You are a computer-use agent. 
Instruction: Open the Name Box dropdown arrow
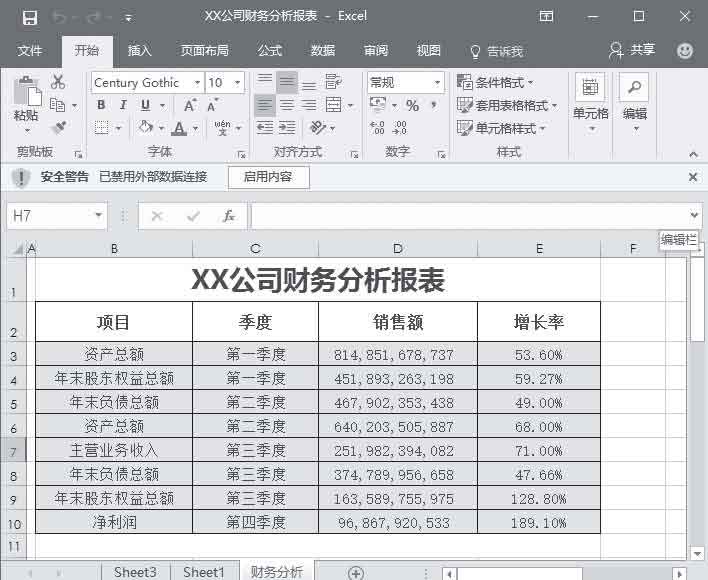[x=98, y=216]
